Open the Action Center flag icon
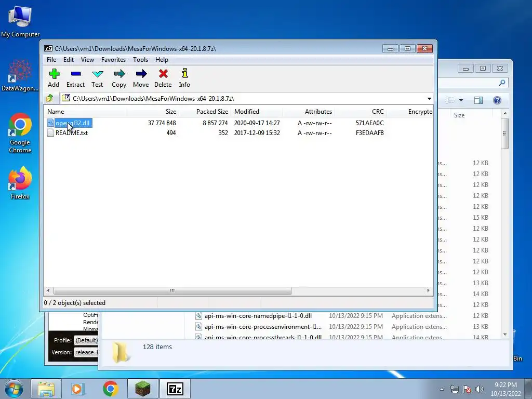 (467, 389)
